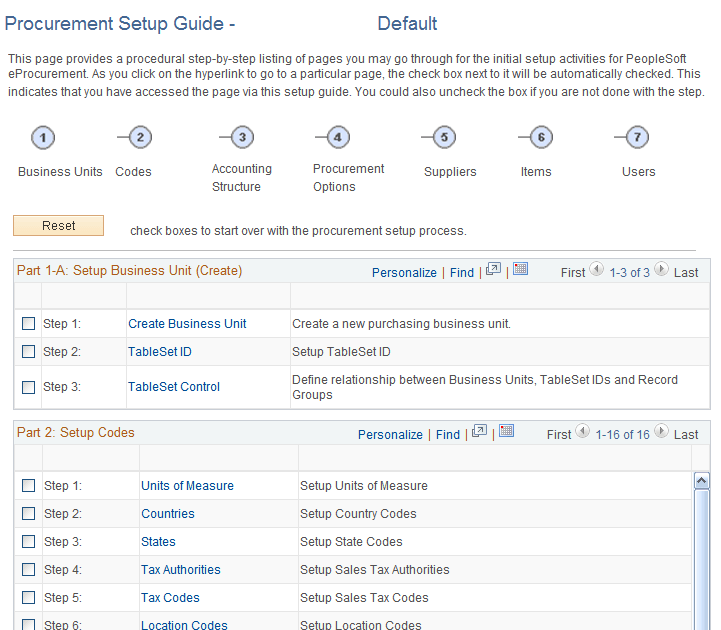Open the Tax Codes link
This screenshot has height=630, width=721.
(x=170, y=598)
